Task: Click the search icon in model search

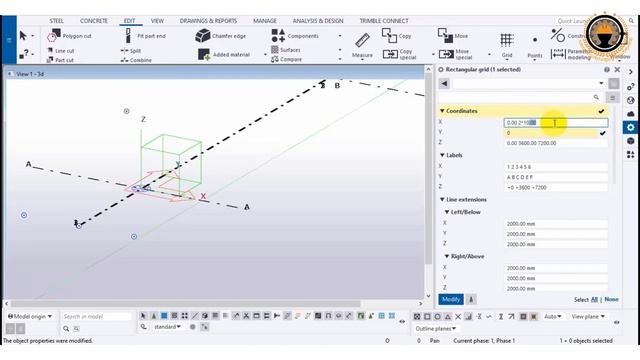Action: click(66, 328)
